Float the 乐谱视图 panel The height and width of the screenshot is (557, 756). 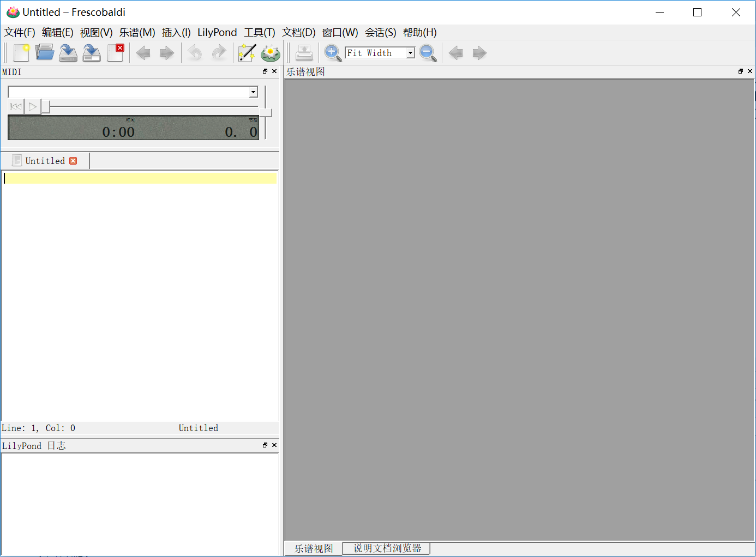click(x=741, y=71)
